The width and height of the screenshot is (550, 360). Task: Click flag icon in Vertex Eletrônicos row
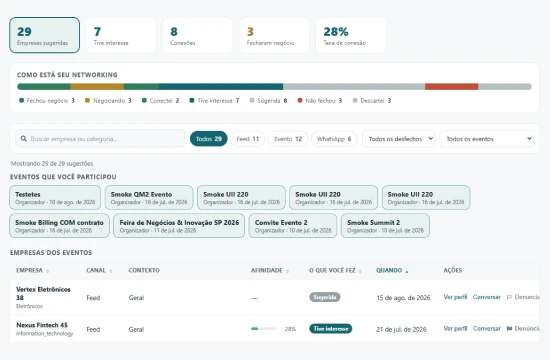(509, 297)
